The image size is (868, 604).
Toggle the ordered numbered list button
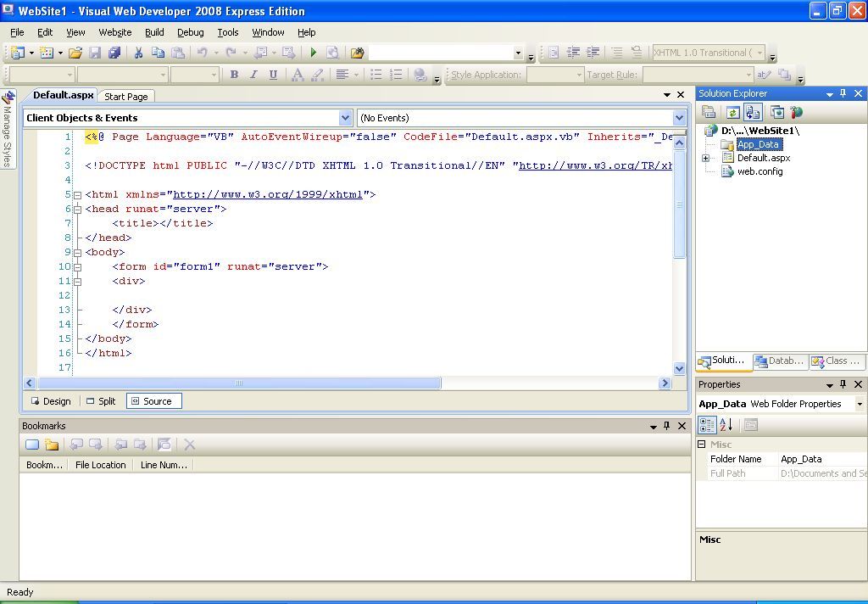click(396, 75)
